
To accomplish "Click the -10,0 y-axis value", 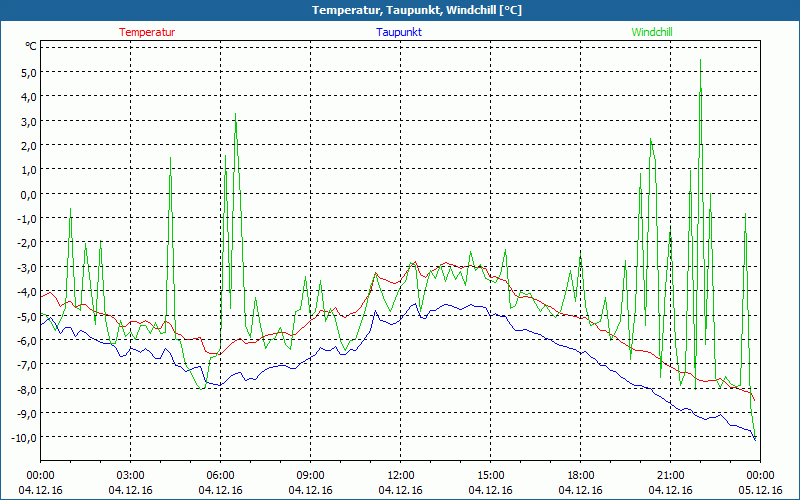I will pos(25,437).
